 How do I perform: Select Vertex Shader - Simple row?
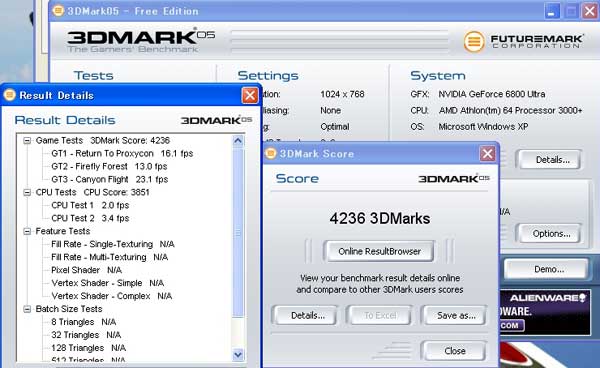point(108,283)
